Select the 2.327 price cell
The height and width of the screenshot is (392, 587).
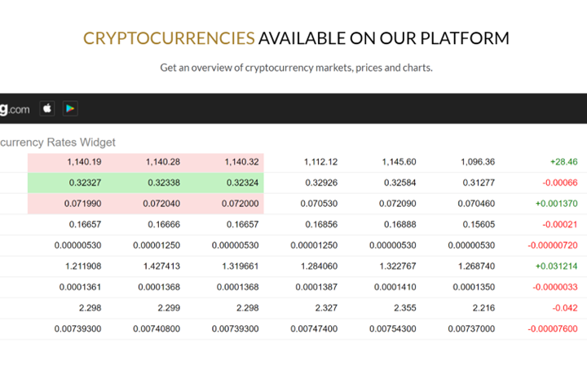tap(325, 307)
